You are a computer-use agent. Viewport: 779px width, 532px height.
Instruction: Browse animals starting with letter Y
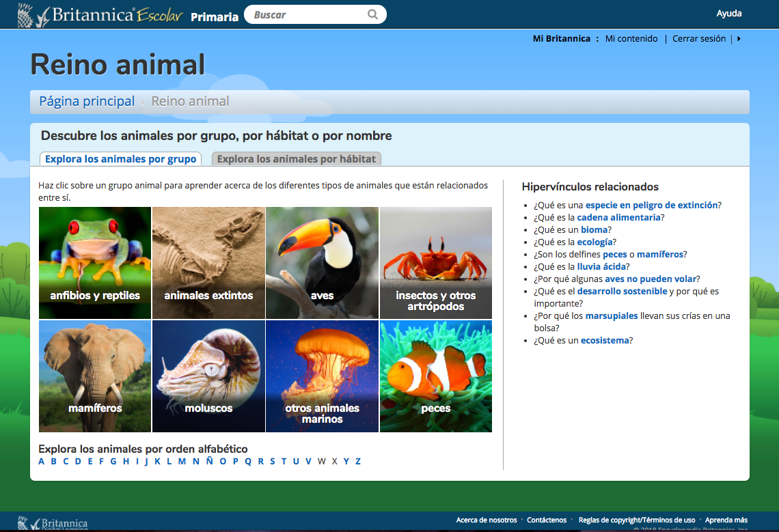pyautogui.click(x=346, y=462)
